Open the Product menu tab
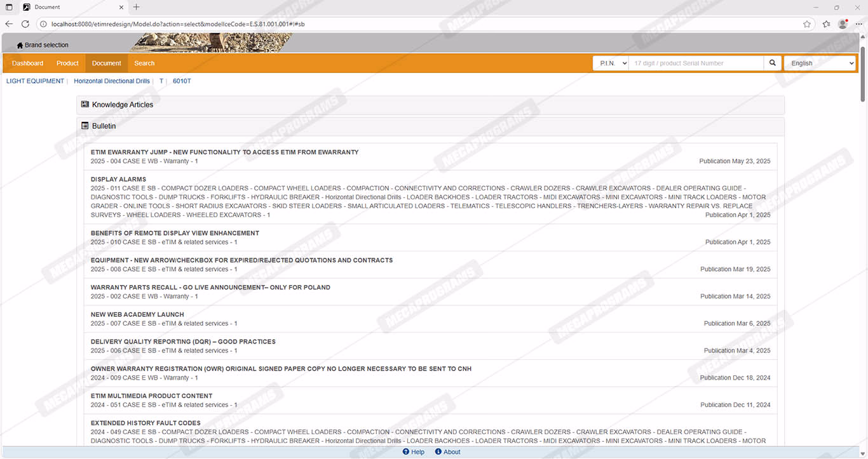 point(67,63)
